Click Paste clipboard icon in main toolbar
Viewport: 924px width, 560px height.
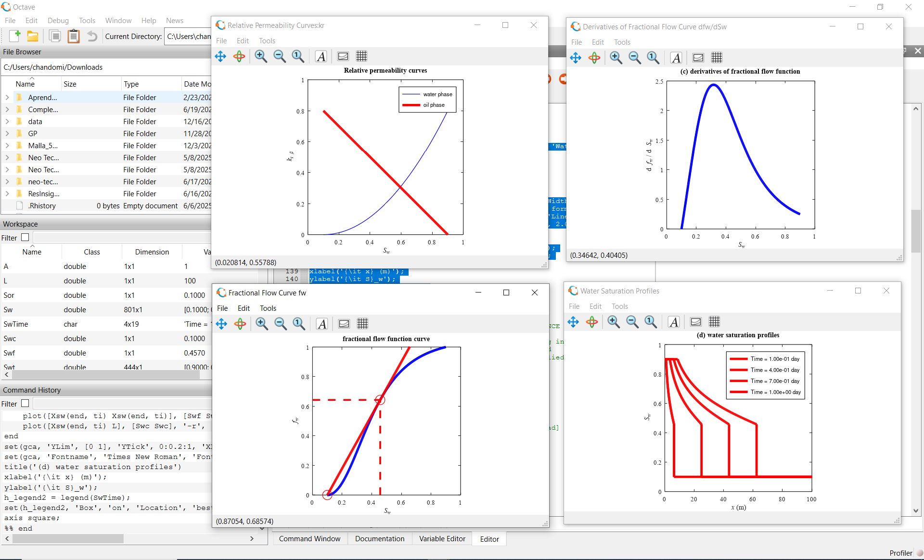pos(74,36)
